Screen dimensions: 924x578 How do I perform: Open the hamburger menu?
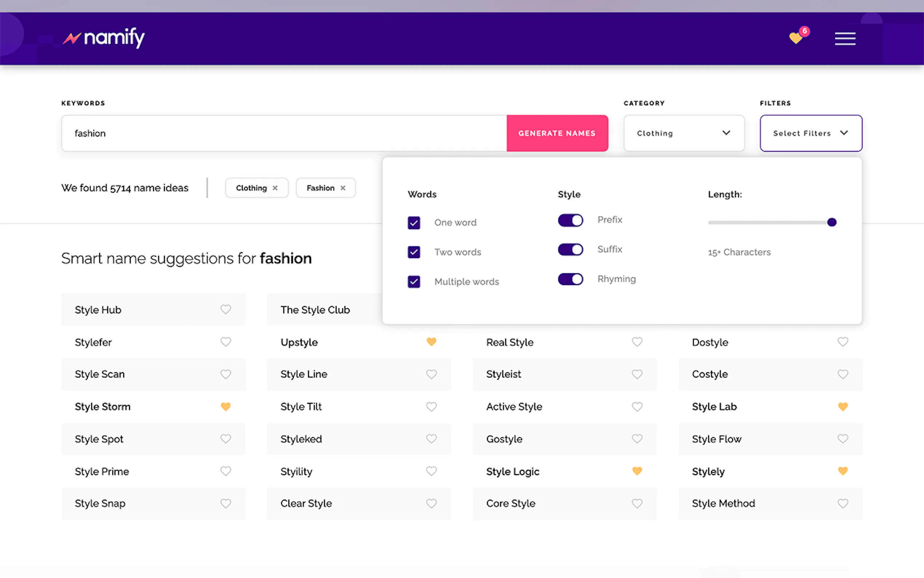tap(845, 39)
